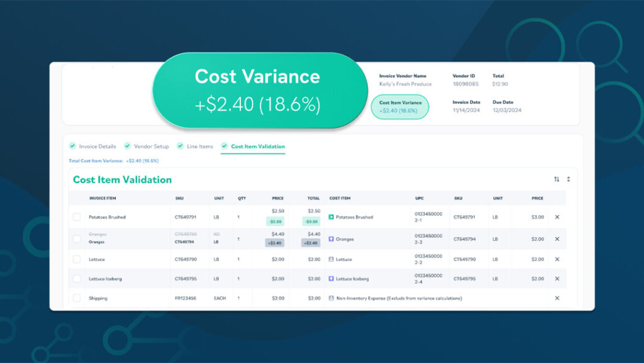This screenshot has width=644, height=363.
Task: Remove the Shipping row with X icon
Action: point(557,298)
